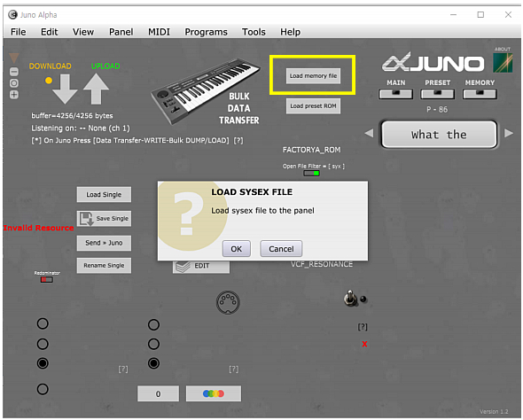Toggle the Randomizer red switch
Viewport: 523px width, 420px height.
click(47, 280)
